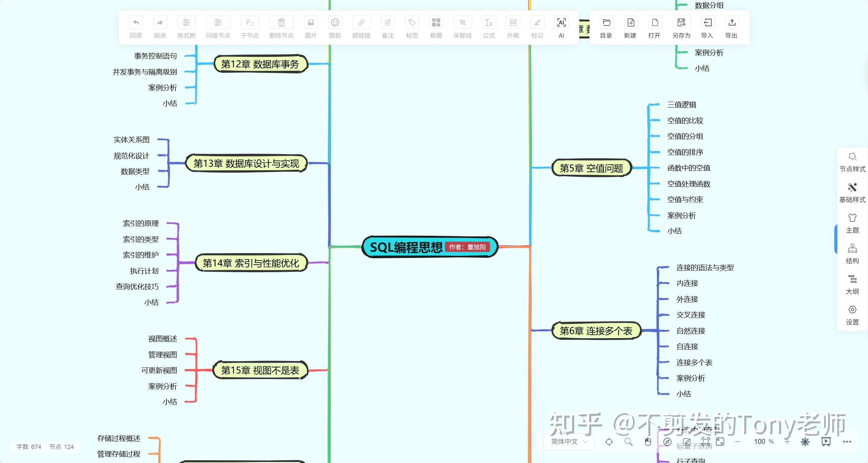This screenshot has width=868, height=463.
Task: Activate the 关联线 relation line tool
Action: (462, 27)
